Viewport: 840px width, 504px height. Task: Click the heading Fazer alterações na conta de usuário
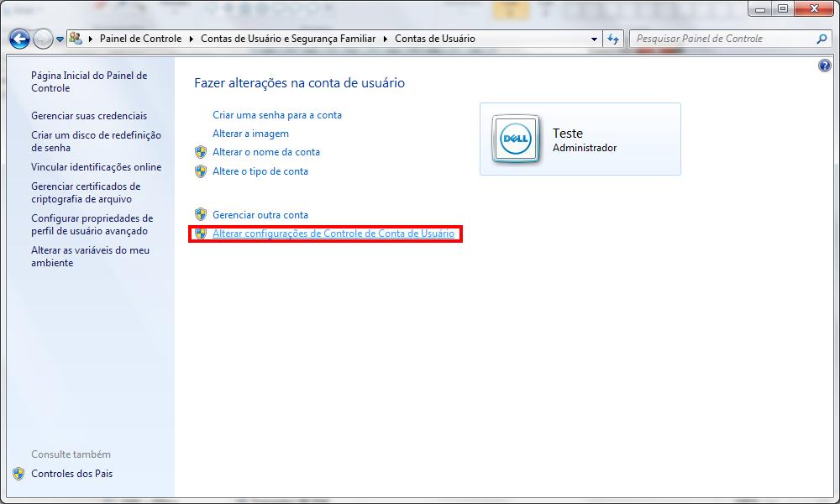tap(300, 83)
